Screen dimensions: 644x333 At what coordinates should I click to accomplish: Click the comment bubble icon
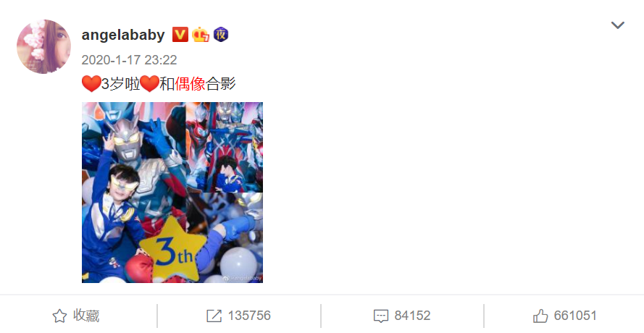(x=381, y=316)
